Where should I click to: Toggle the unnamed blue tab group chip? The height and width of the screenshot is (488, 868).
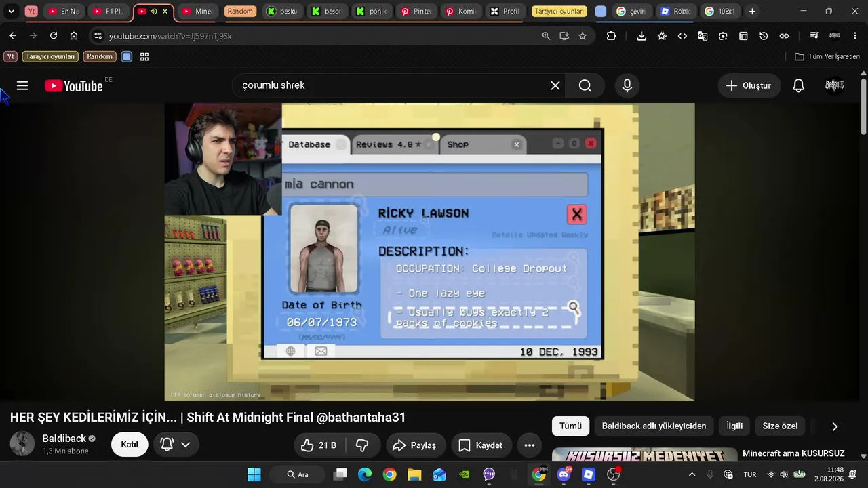click(601, 12)
